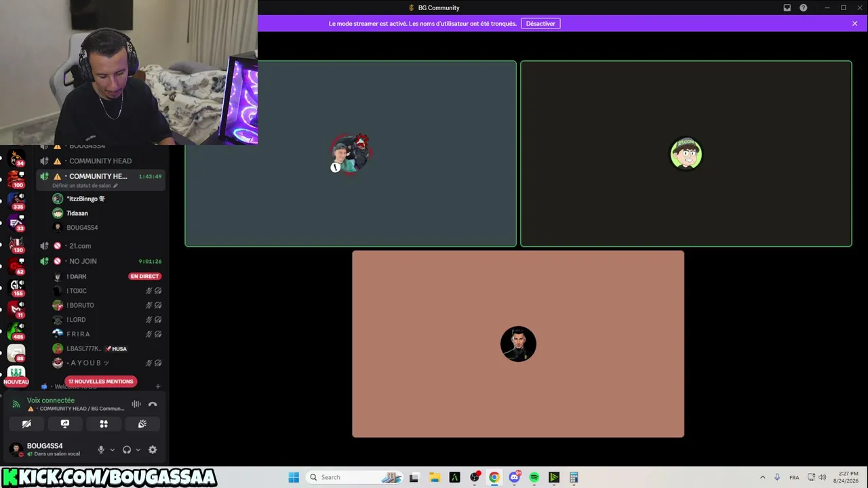Viewport: 868px width, 488px height.
Task: Focus the left voice participant tile
Action: click(351, 154)
